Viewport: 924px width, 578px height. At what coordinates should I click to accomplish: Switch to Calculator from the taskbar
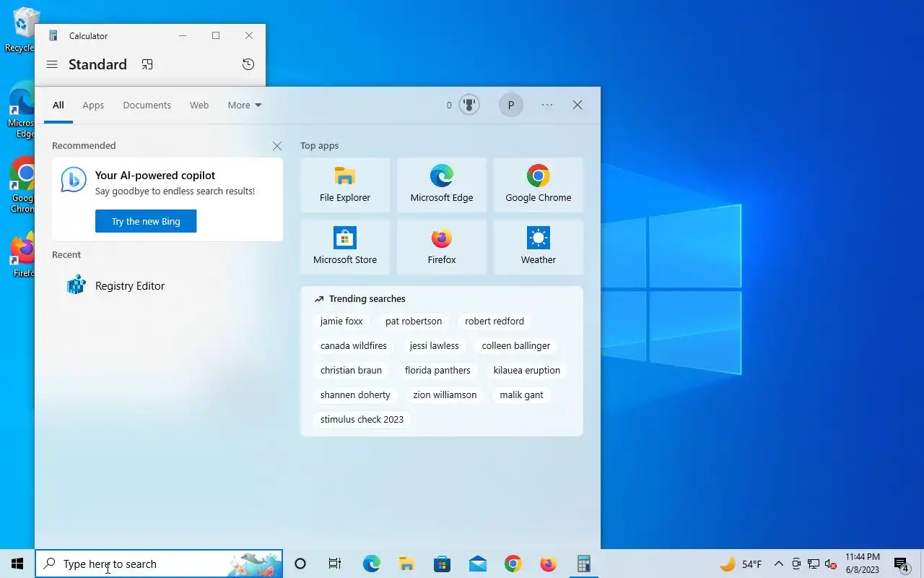pyautogui.click(x=584, y=564)
